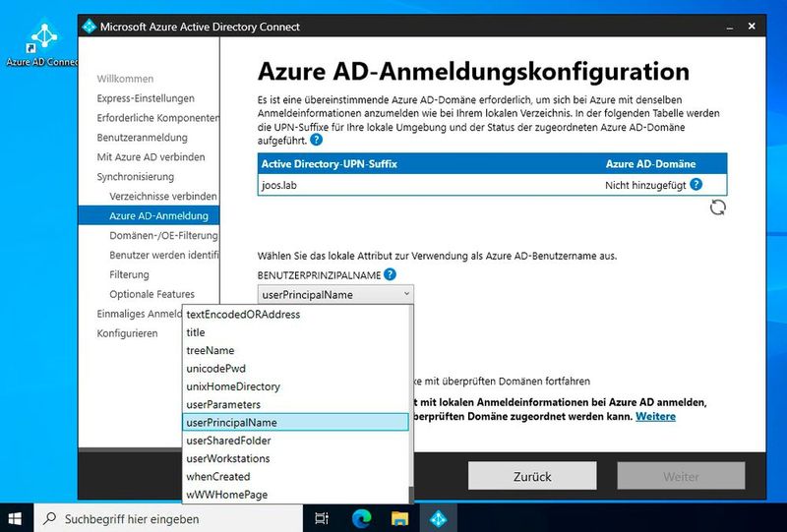The image size is (787, 532).
Task: Open Verzeichnisse verbinden step
Action: coord(163,197)
